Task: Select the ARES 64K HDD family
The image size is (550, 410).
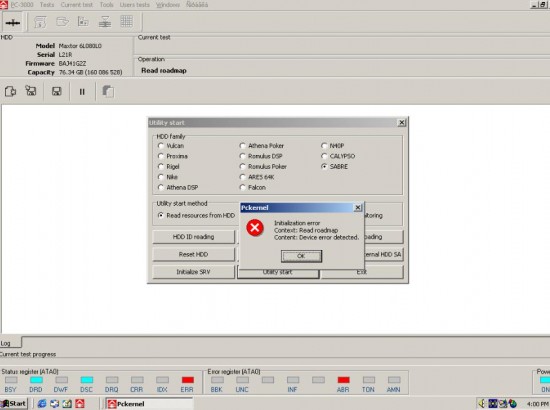Action: [242, 177]
